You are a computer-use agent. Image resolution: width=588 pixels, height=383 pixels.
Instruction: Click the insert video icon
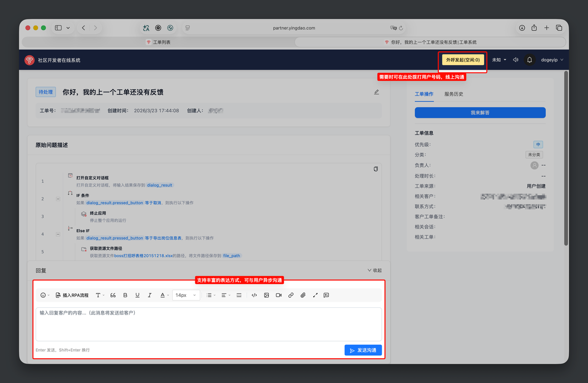[278, 295]
